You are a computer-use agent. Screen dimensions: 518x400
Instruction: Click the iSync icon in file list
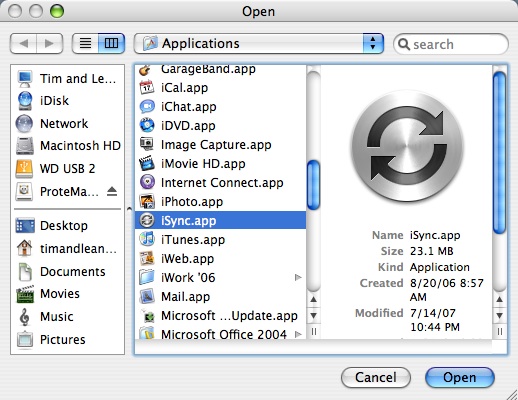tap(146, 220)
